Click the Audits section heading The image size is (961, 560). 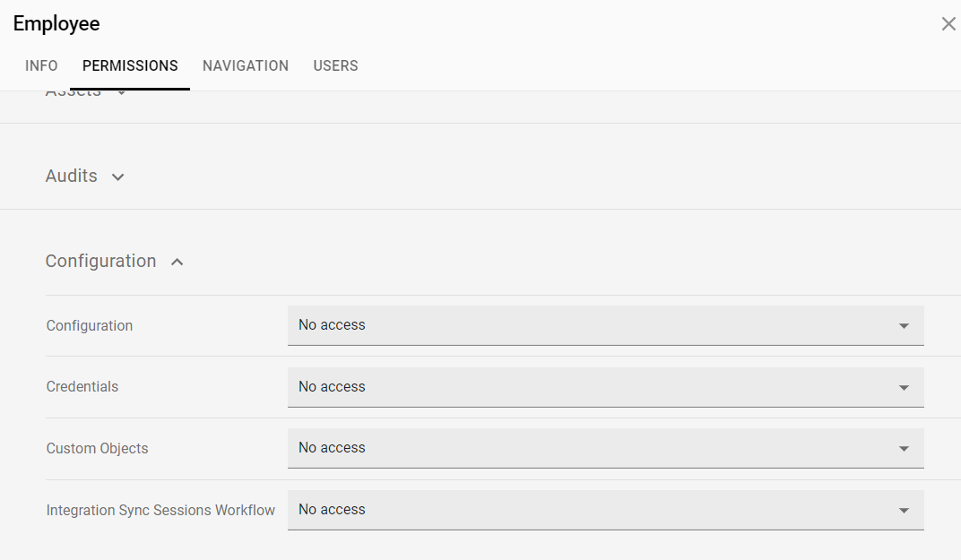pyautogui.click(x=72, y=176)
